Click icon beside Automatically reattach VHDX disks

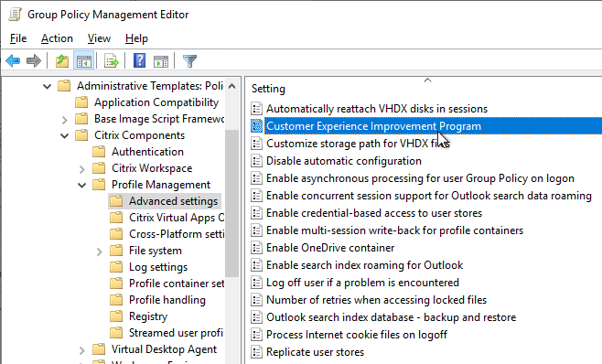256,109
